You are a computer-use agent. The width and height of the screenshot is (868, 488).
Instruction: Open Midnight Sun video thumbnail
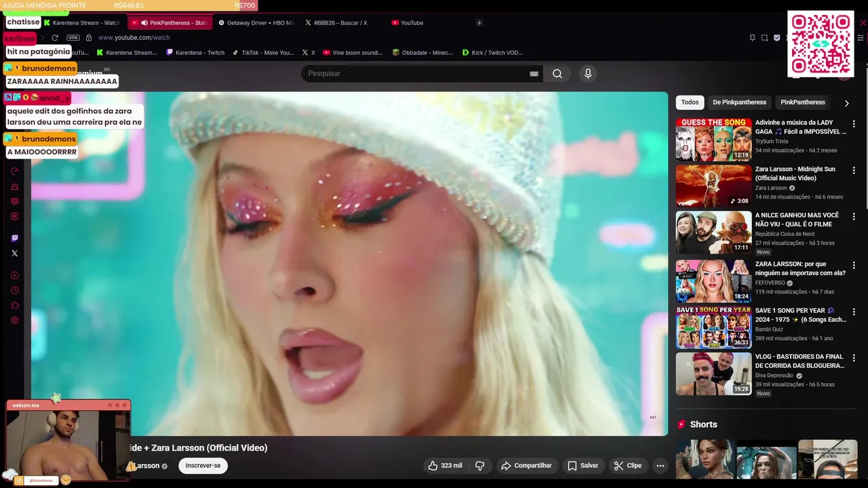point(713,186)
